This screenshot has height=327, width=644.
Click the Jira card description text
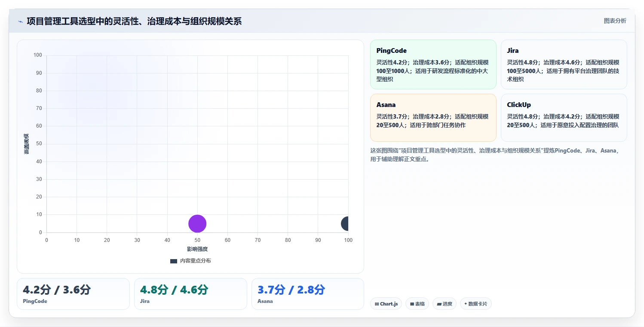tap(563, 71)
